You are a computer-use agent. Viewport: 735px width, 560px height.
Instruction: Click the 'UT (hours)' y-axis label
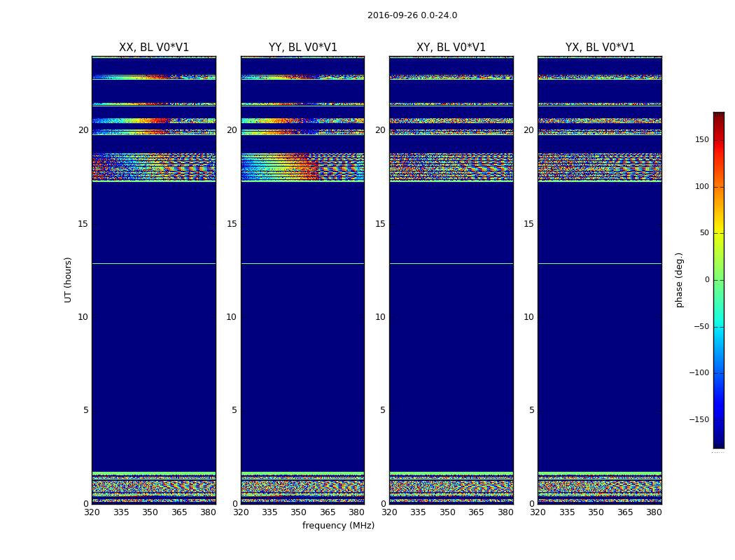[68, 279]
